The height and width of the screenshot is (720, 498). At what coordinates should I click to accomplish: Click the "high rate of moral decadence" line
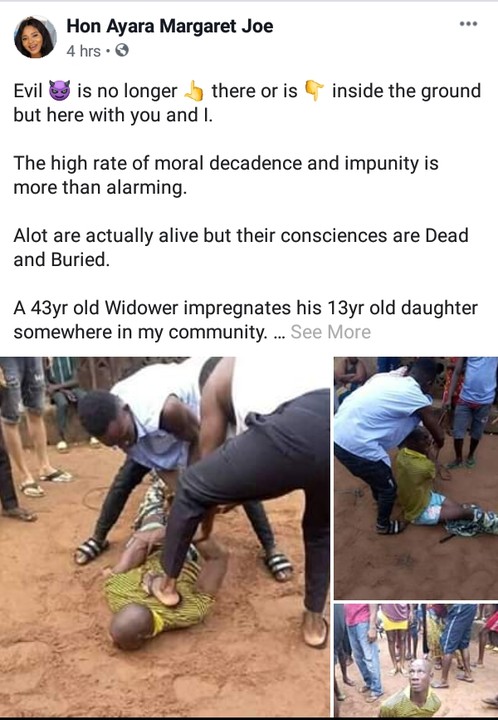pyautogui.click(x=226, y=163)
